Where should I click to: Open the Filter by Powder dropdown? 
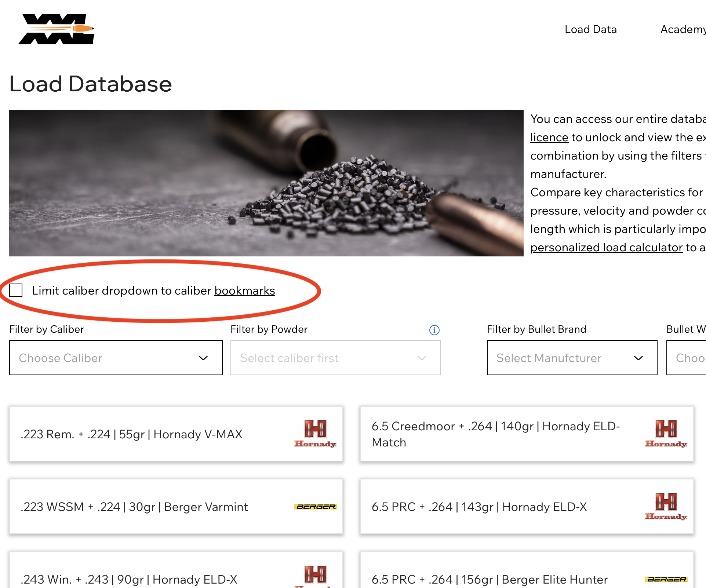pos(335,358)
